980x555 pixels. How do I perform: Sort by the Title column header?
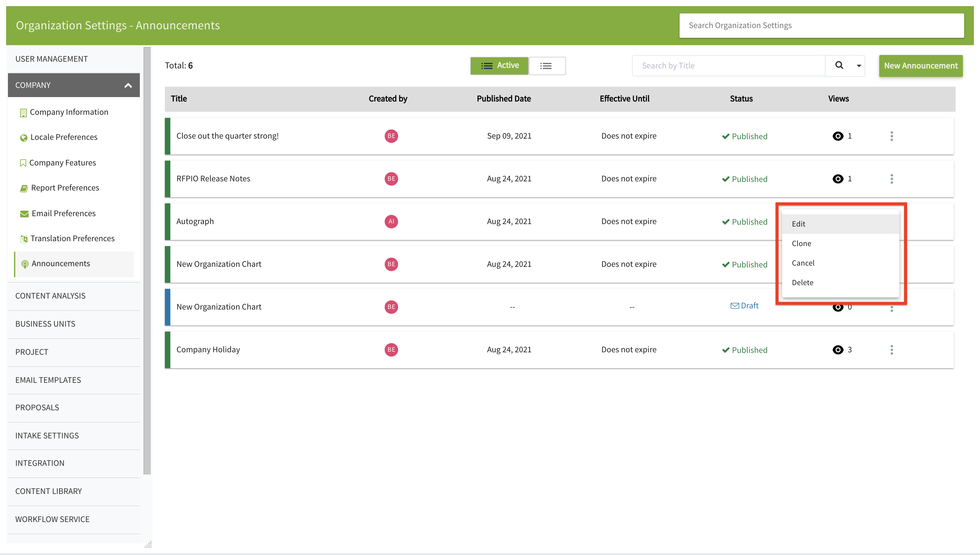[x=179, y=99]
